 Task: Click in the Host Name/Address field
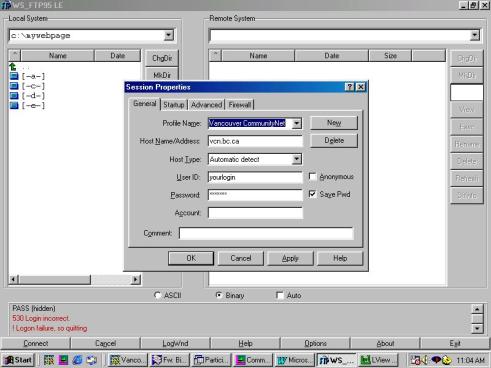(255, 141)
